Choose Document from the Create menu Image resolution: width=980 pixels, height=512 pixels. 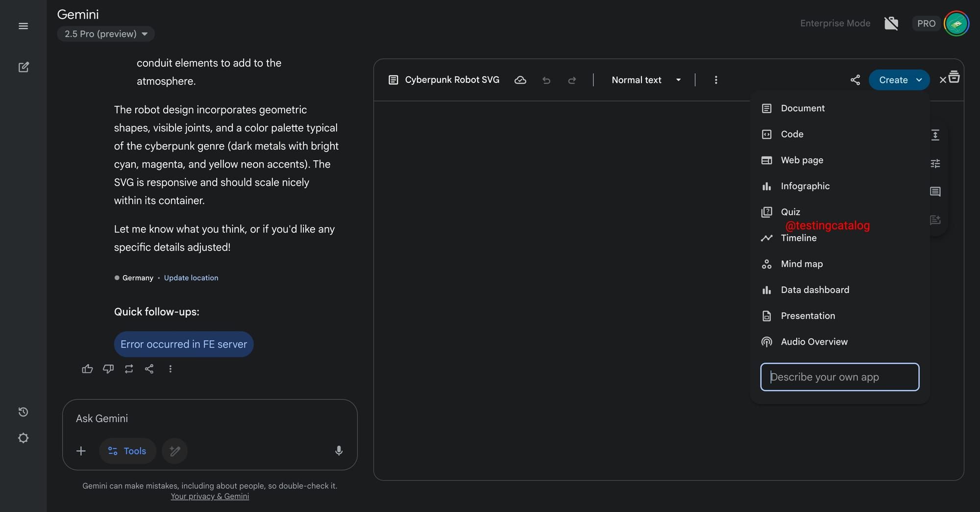click(x=840, y=108)
